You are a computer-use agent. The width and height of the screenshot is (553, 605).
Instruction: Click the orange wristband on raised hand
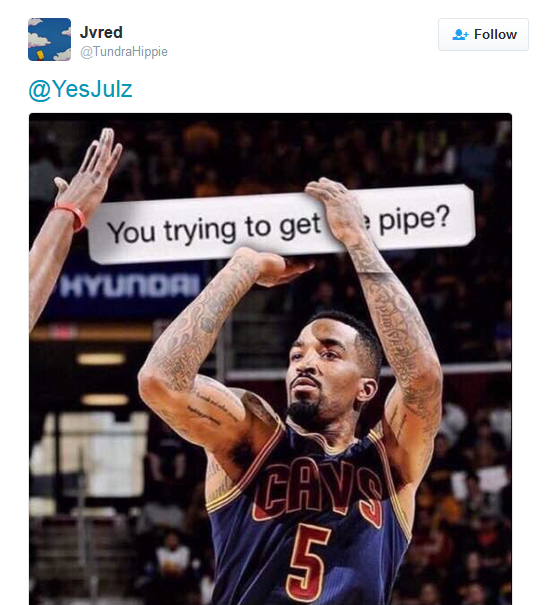(x=71, y=216)
